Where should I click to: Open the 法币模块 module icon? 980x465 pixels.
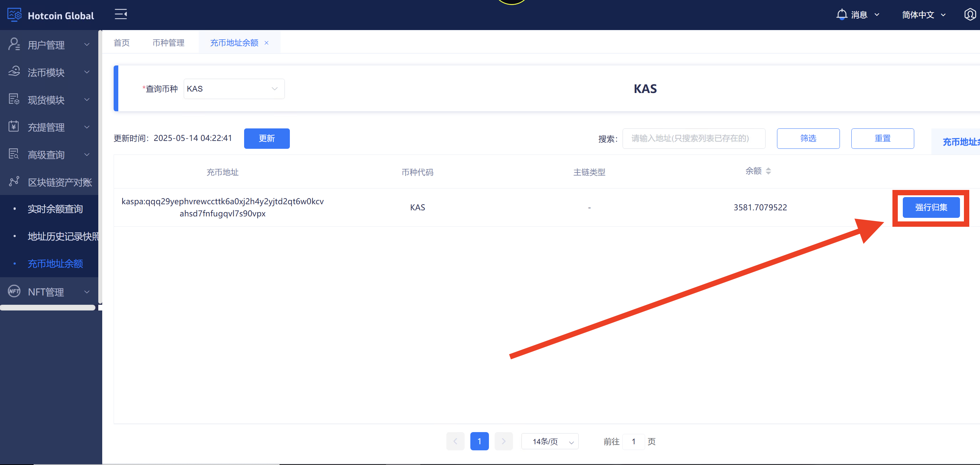(x=14, y=72)
